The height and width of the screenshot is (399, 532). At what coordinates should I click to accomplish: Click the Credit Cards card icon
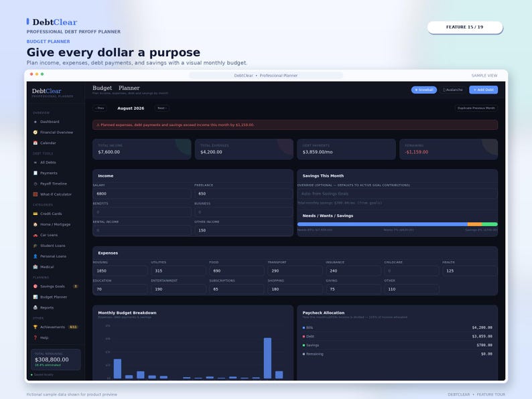[36, 214]
